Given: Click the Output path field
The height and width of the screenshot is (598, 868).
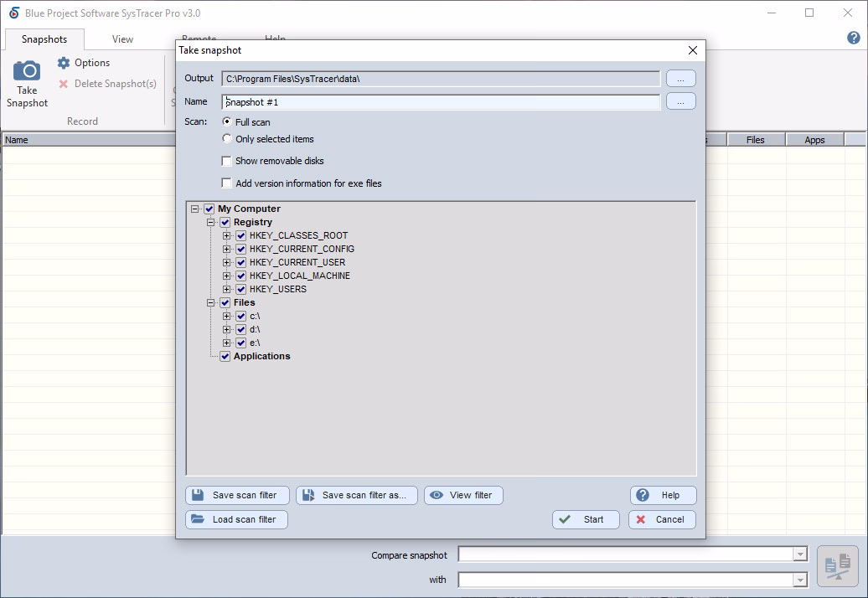Looking at the screenshot, I should point(441,79).
